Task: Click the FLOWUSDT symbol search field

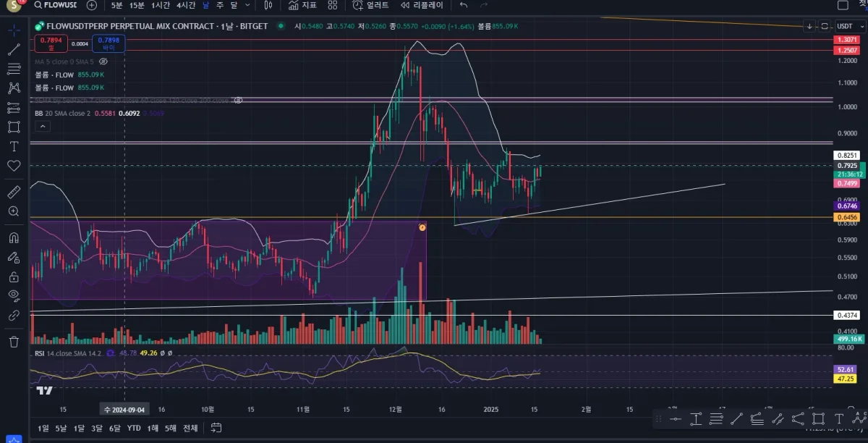Action: [55, 5]
